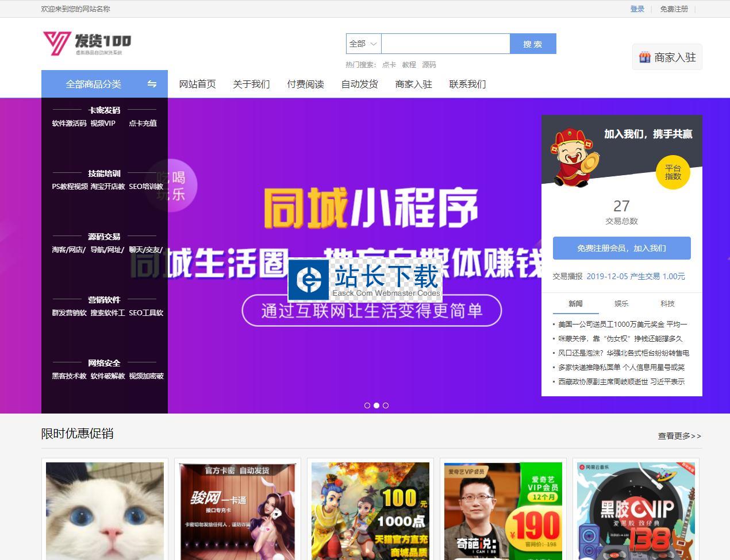Image resolution: width=730 pixels, height=560 pixels.
Task: Open the 全部 search category dropdown
Action: [363, 44]
